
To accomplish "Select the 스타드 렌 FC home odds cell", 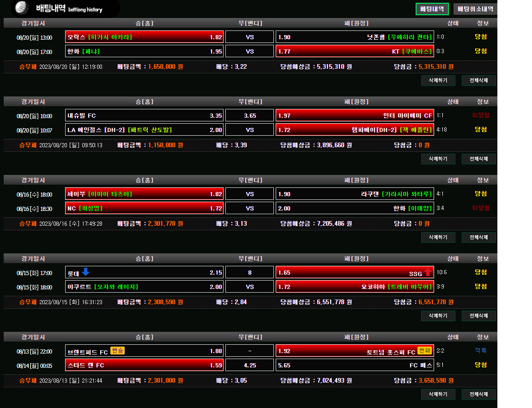I will coord(145,365).
